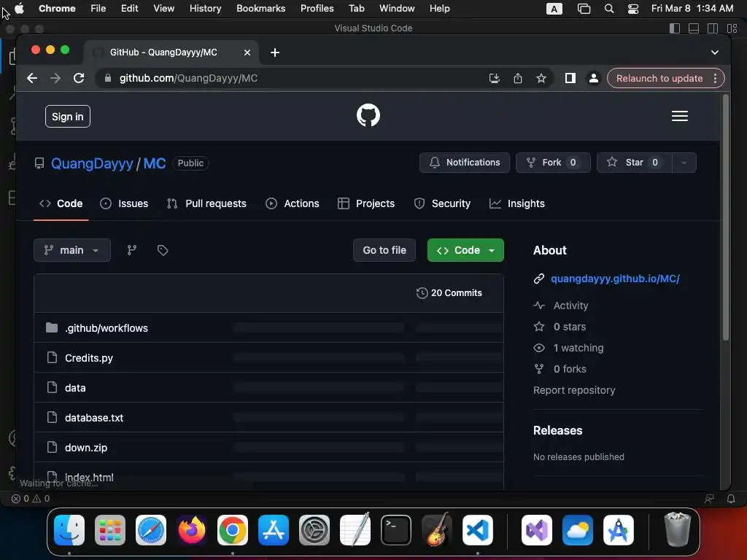Close the GitHub - QuangDayyy/MC tab
This screenshot has width=747, height=560.
[247, 52]
